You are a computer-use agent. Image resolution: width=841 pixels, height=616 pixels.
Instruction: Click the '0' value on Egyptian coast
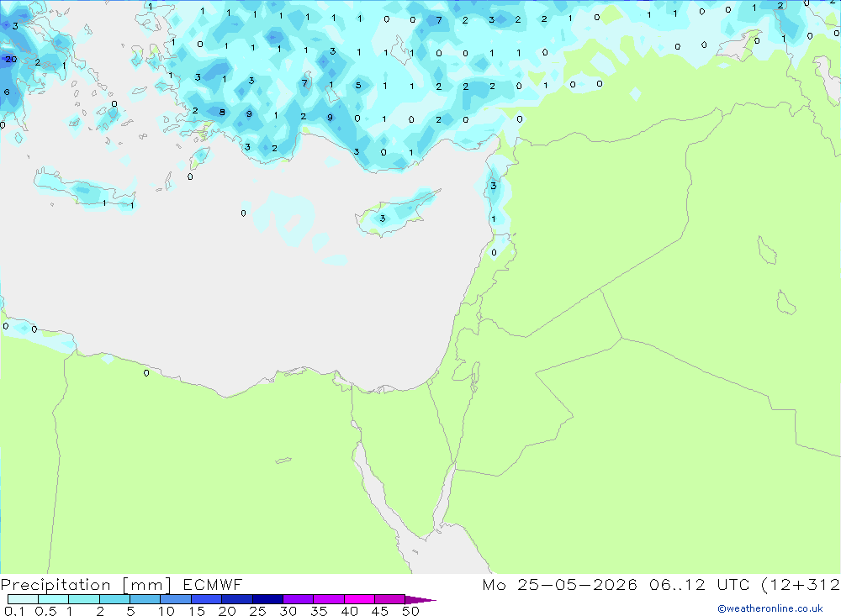[x=146, y=373]
